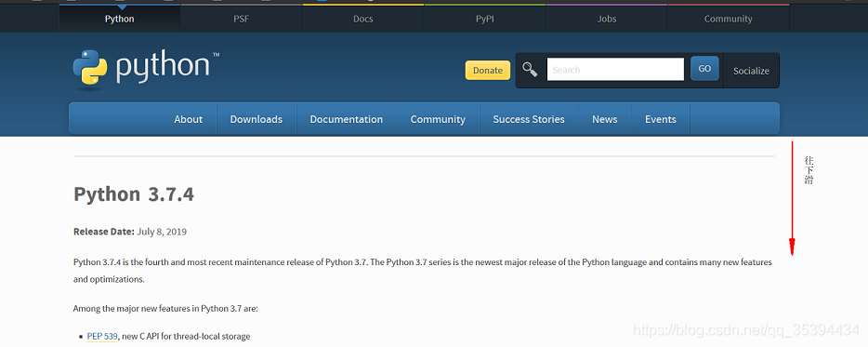Click the Python logo snake icon

coord(89,69)
